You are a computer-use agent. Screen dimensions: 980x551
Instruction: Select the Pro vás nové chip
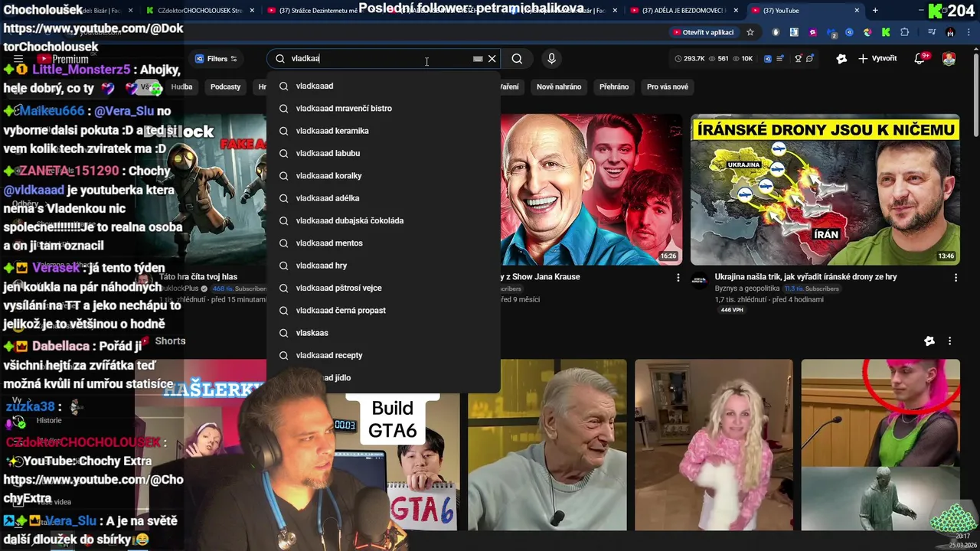pos(668,86)
